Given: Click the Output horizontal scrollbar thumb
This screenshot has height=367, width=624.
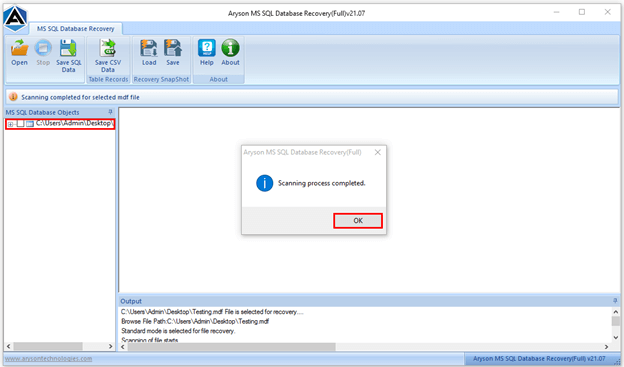Looking at the screenshot, I should click(x=232, y=347).
